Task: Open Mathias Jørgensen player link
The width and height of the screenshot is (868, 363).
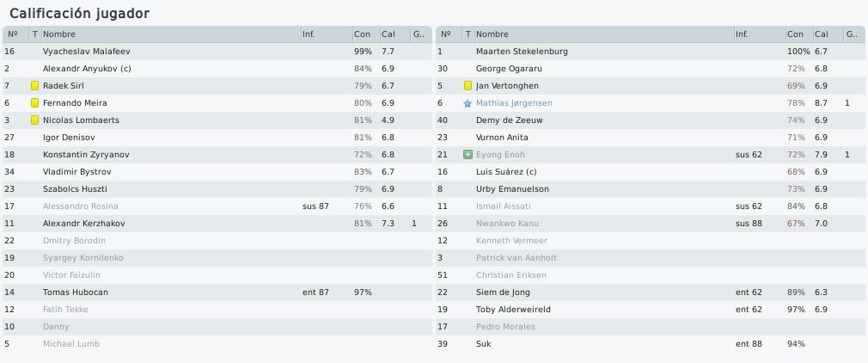Action: pos(514,103)
